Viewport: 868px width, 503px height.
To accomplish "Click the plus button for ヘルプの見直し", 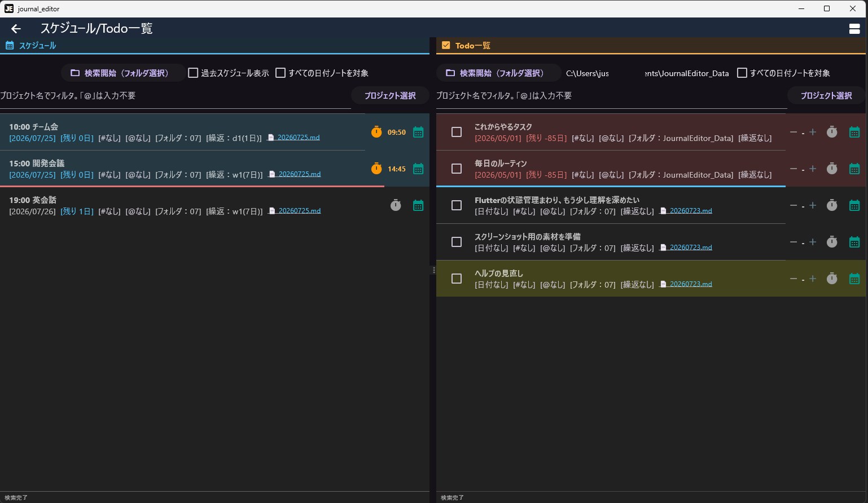I will (813, 279).
